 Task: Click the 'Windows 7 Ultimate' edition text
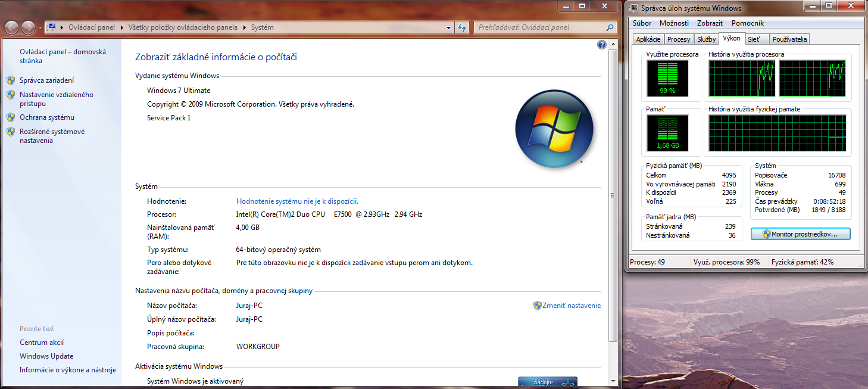pos(179,91)
